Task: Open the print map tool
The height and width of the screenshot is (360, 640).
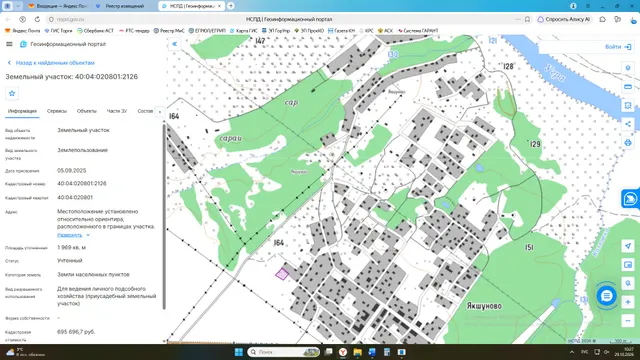Action: pyautogui.click(x=628, y=143)
